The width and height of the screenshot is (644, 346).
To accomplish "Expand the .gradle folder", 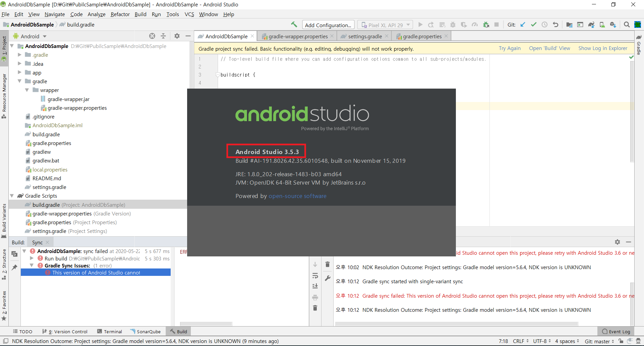I will (x=19, y=55).
